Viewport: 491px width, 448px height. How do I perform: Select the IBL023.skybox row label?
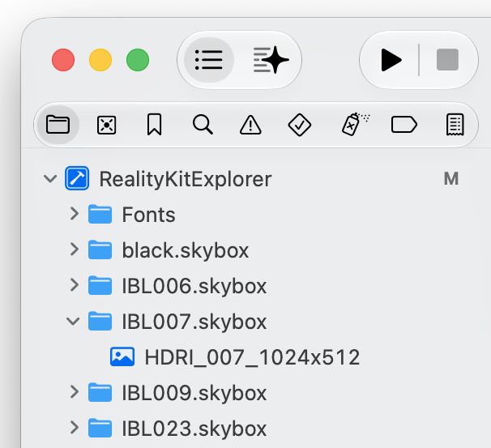(x=194, y=429)
